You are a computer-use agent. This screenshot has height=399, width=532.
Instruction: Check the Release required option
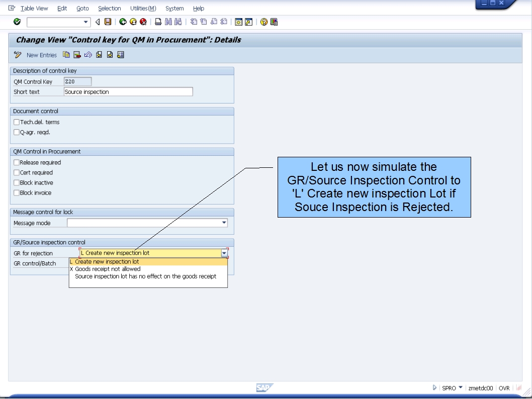pos(16,162)
